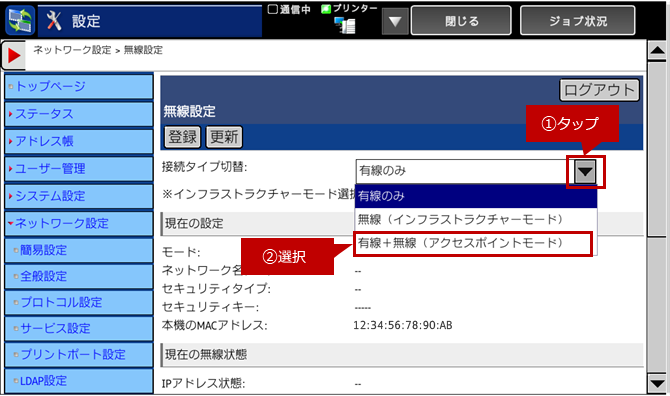Click the 閉じる button
This screenshot has height=396, width=670.
click(461, 21)
